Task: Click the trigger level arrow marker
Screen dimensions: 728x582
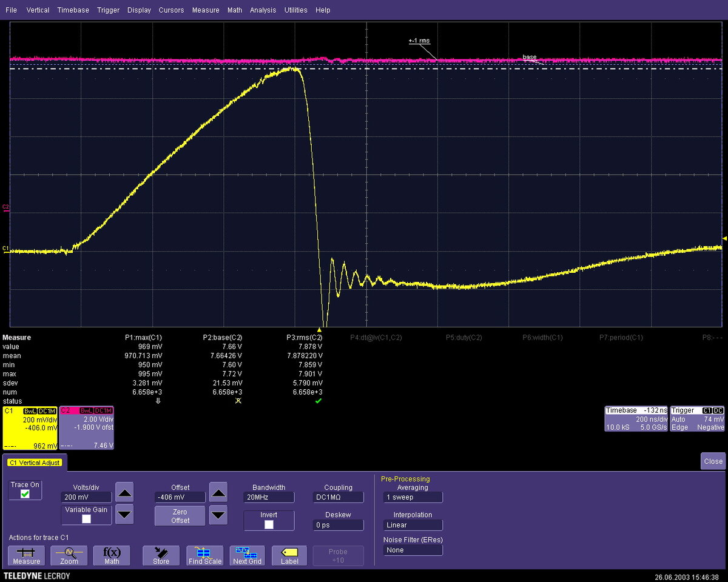Action: pos(723,238)
